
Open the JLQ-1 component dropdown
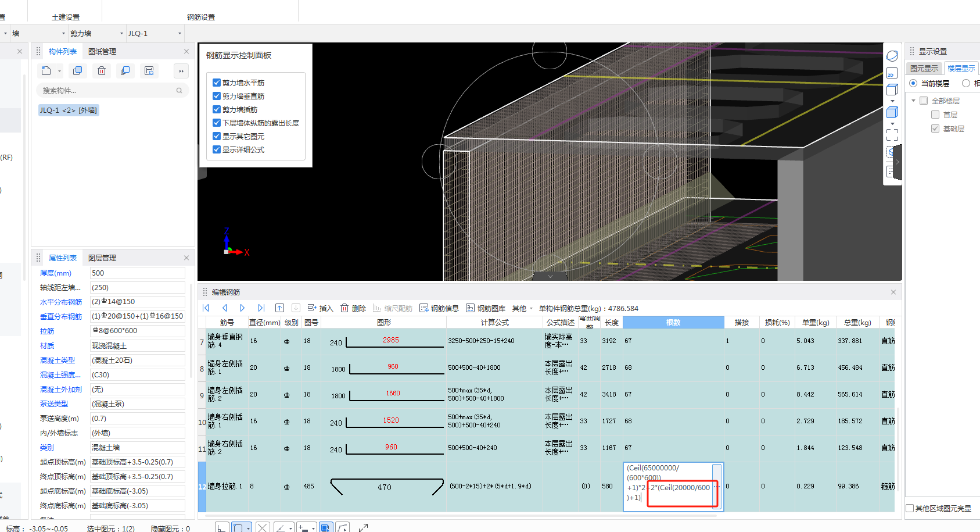pyautogui.click(x=180, y=33)
